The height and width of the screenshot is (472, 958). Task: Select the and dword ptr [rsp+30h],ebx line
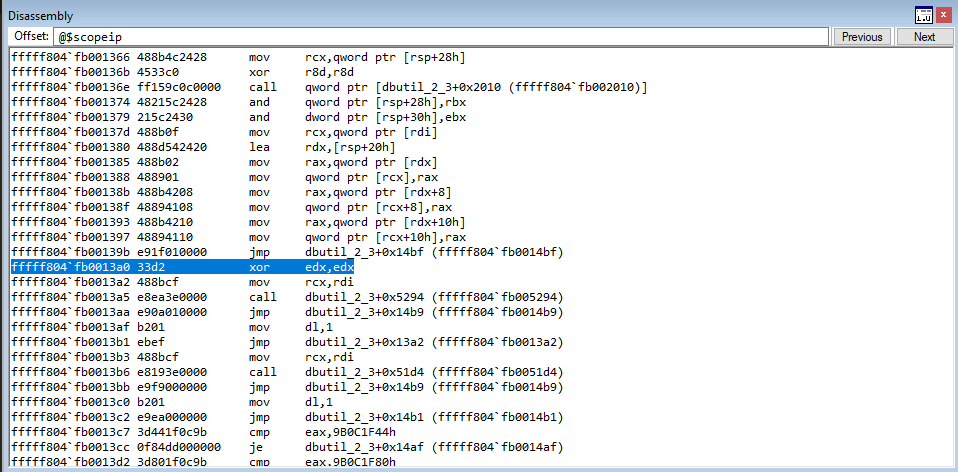pyautogui.click(x=238, y=117)
